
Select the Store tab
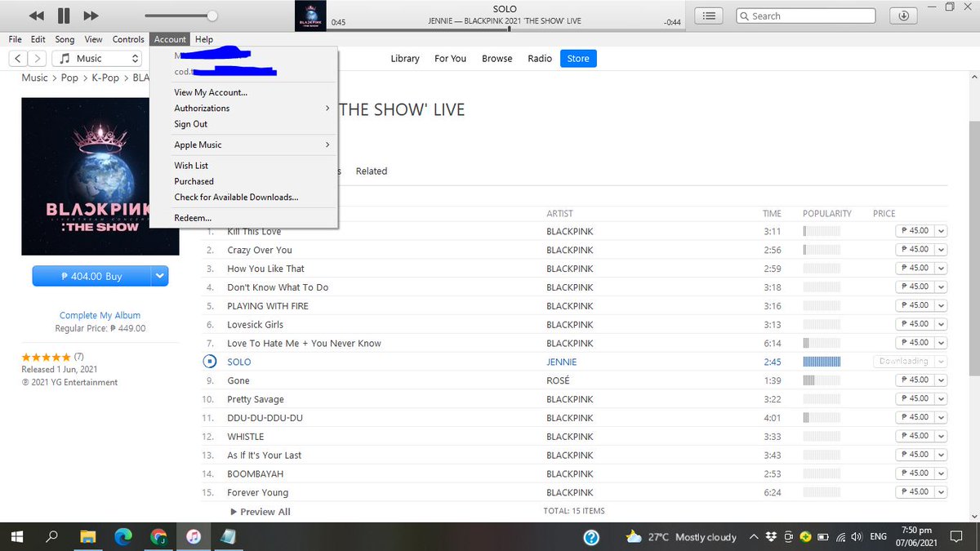tap(578, 59)
